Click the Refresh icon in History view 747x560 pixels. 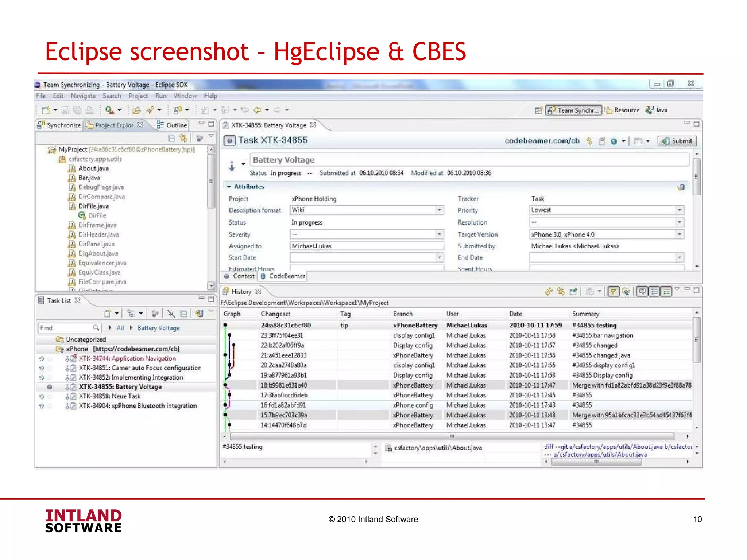click(x=549, y=291)
